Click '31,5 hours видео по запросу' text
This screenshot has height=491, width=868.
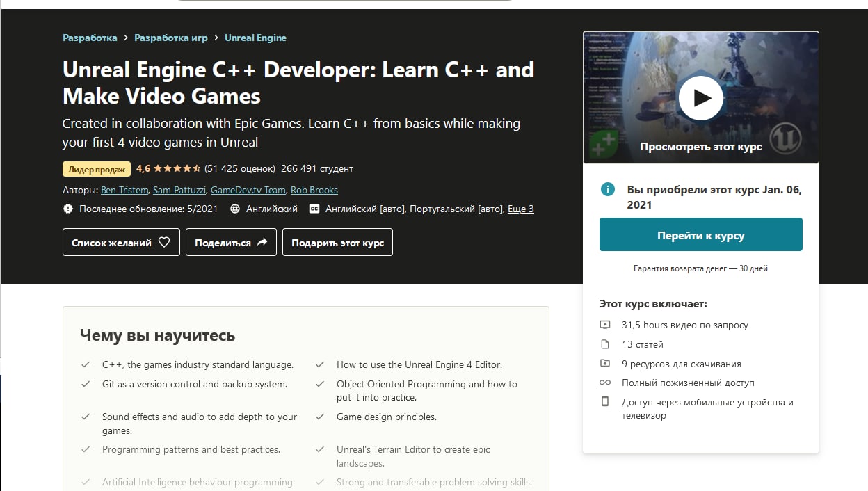685,325
